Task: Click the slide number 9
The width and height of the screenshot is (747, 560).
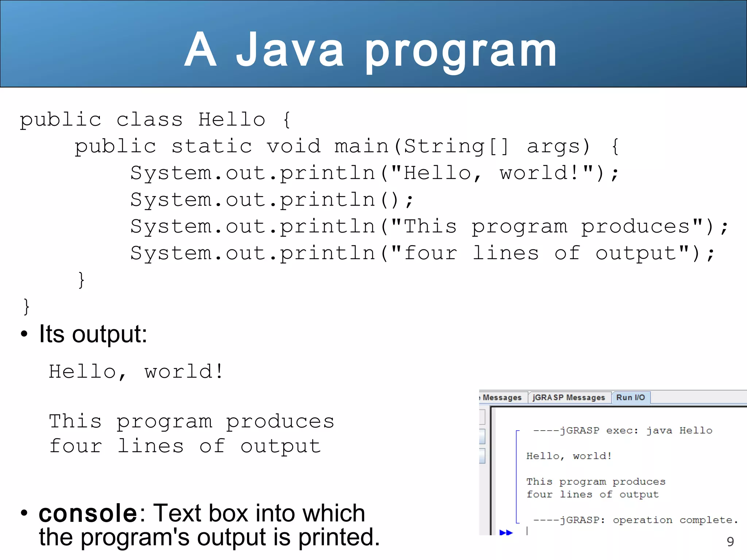Action: (x=730, y=542)
